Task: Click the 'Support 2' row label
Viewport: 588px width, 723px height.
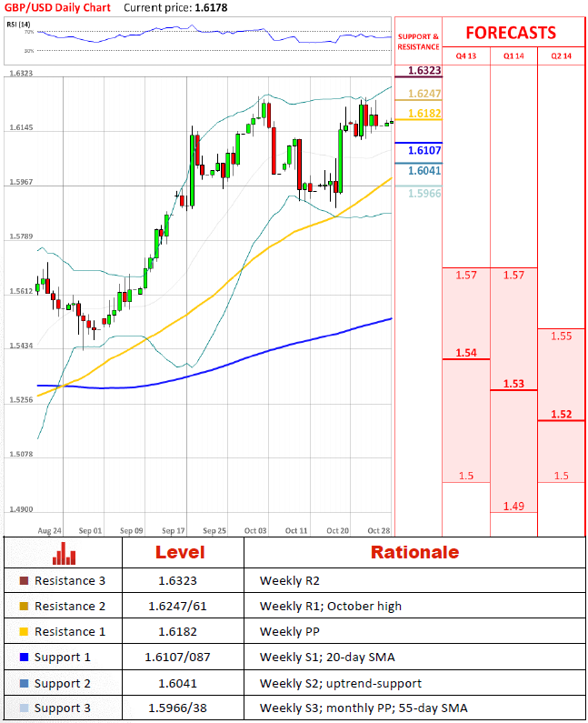Action: coord(62,683)
